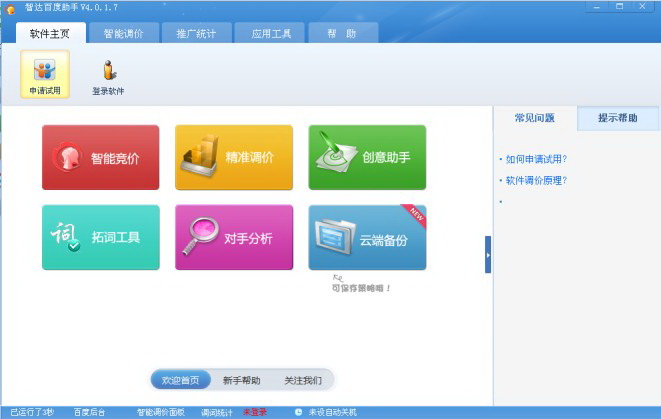Screen dimensions: 661x419
Task: Click the app logo in title bar
Action: pos(10,8)
